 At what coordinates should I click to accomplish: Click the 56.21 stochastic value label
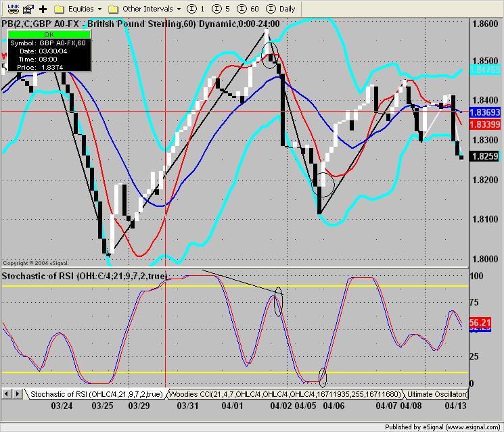pyautogui.click(x=480, y=322)
